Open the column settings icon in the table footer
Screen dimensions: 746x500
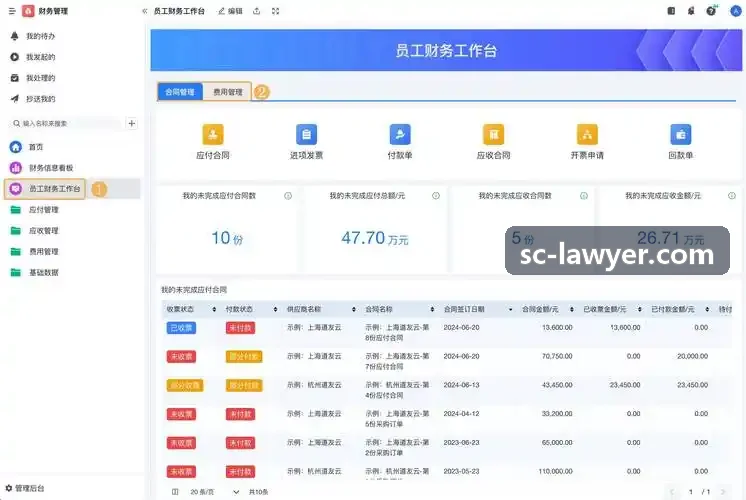click(175, 492)
